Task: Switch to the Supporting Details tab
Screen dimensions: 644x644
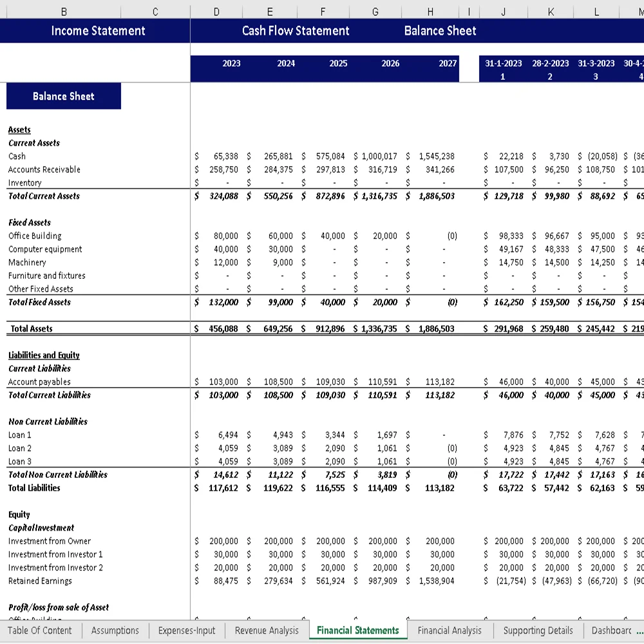Action: (538, 630)
